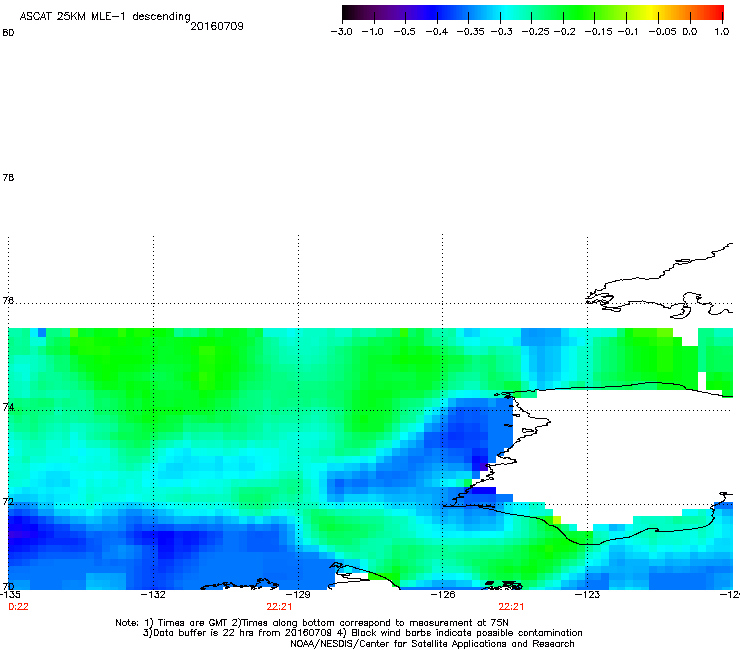
Task: Click the -0.25 legend label
Action: click(536, 32)
